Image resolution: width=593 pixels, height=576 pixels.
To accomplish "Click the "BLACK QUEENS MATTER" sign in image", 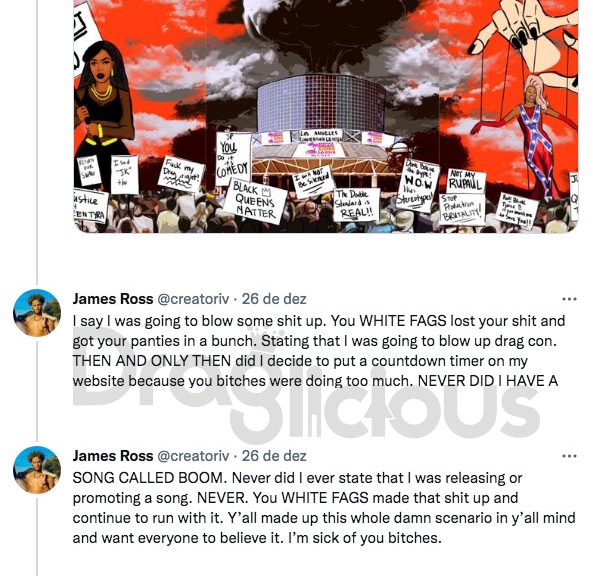I will (255, 202).
